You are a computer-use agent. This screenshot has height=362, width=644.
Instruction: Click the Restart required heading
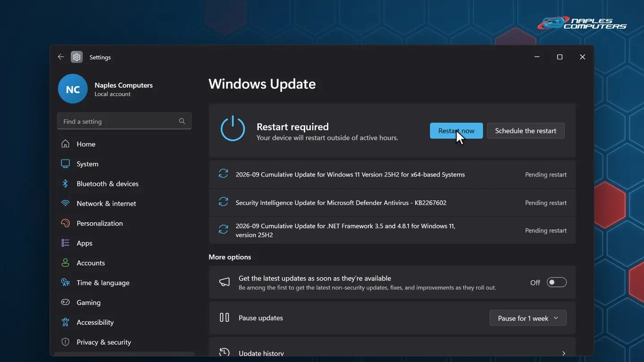292,126
